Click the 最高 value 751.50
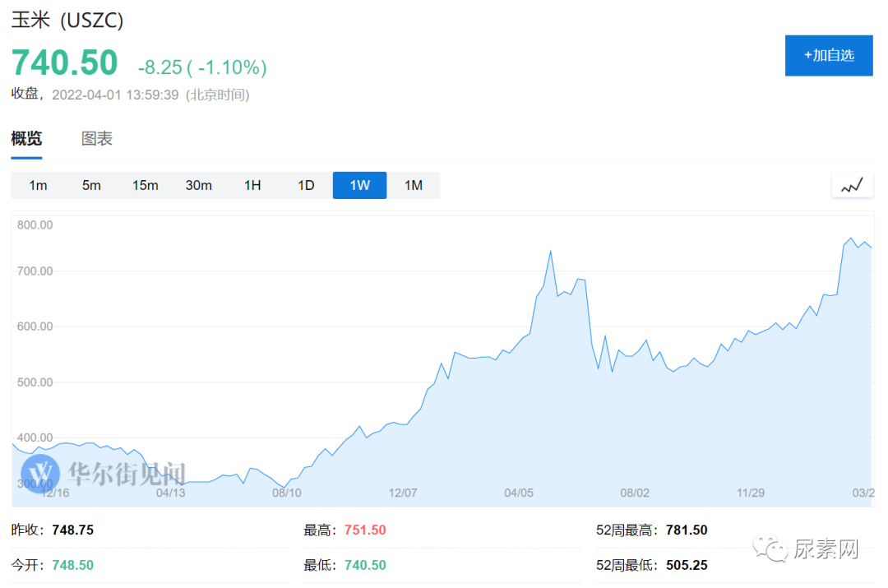The image size is (888, 588). click(365, 530)
